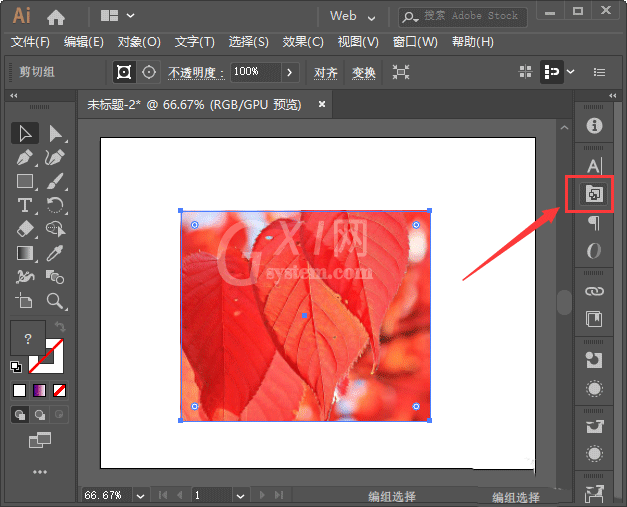
Task: Click the isolate selected object icon
Action: click(x=401, y=72)
